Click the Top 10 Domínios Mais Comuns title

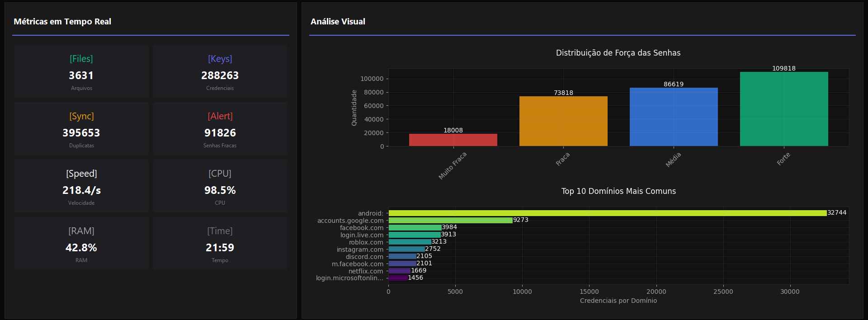(x=618, y=191)
